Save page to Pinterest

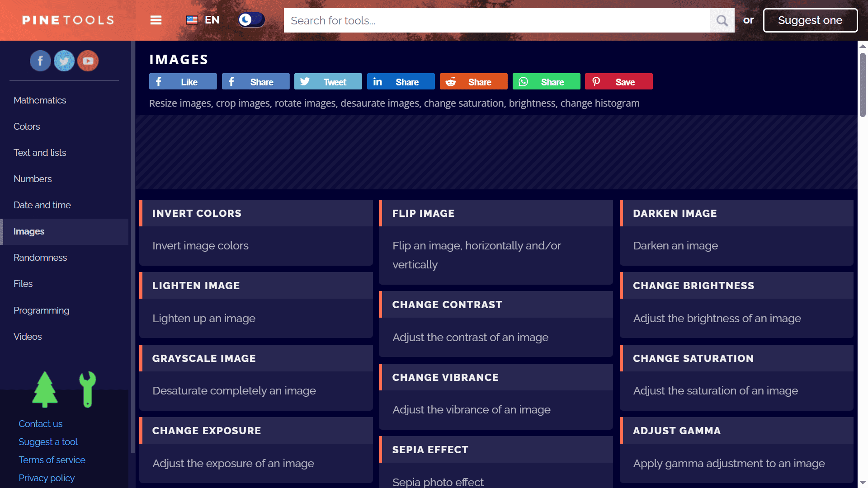click(618, 82)
